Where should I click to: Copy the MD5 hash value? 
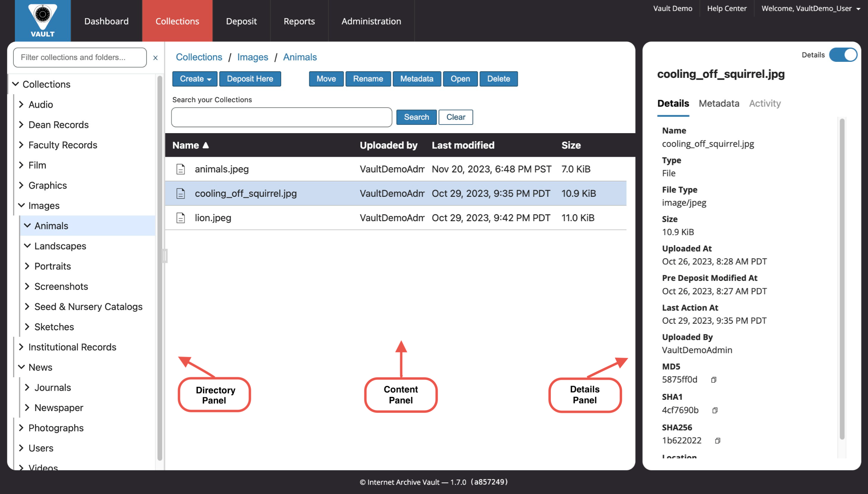point(713,380)
